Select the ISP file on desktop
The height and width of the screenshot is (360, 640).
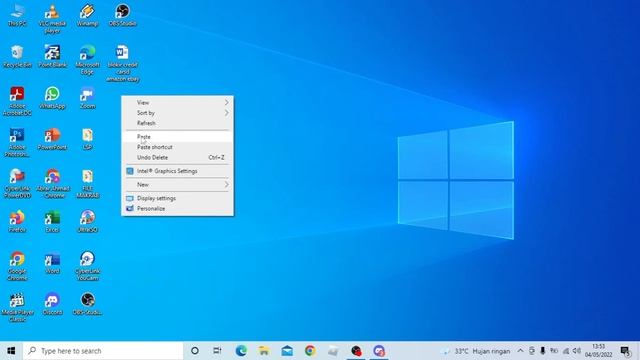[87, 139]
